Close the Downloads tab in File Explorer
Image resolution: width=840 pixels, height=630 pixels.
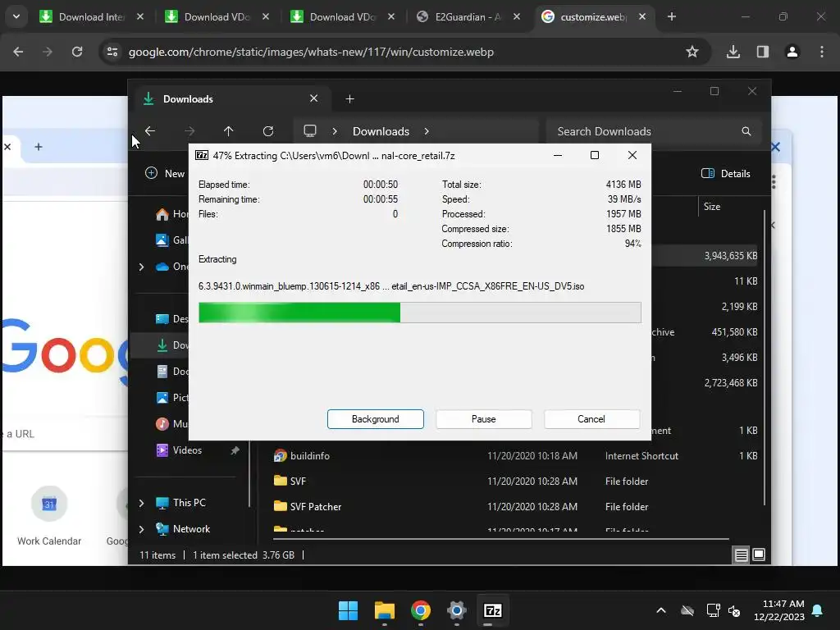click(x=314, y=98)
